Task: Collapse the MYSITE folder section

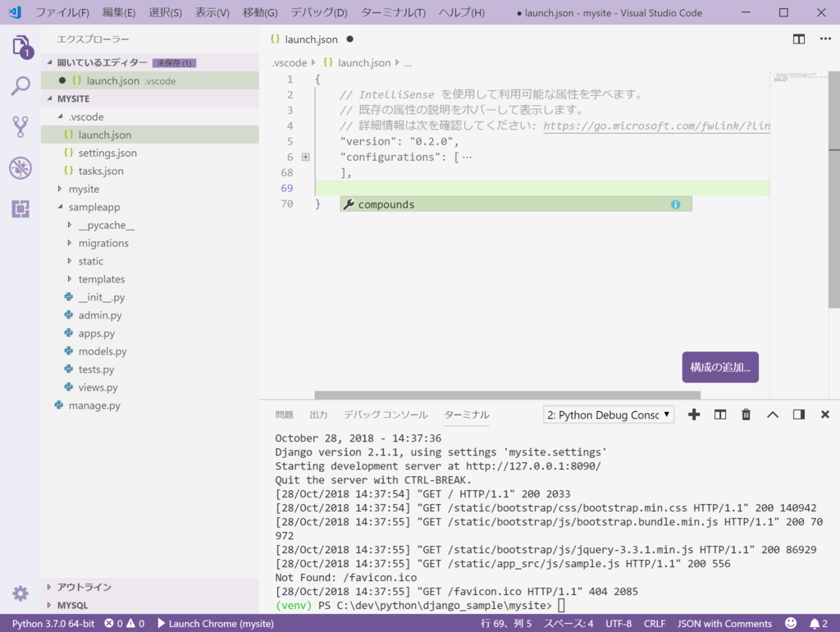Action: point(50,98)
